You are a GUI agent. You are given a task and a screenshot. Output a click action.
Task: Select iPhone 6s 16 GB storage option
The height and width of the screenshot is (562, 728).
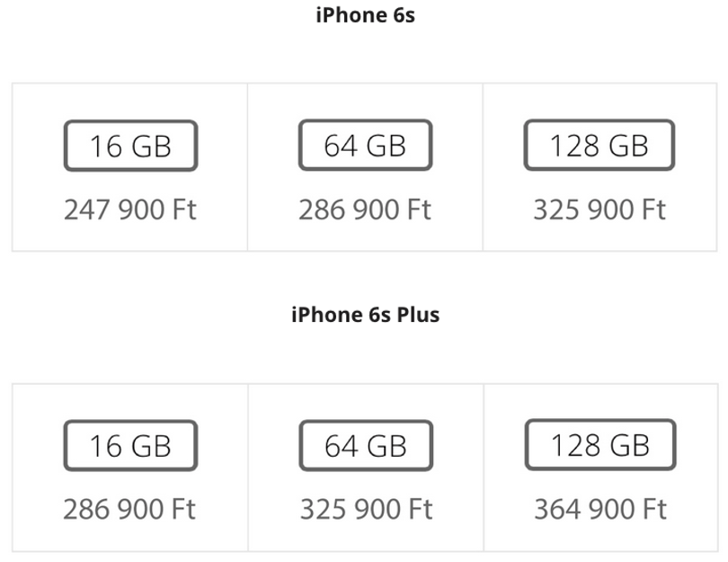(x=130, y=146)
